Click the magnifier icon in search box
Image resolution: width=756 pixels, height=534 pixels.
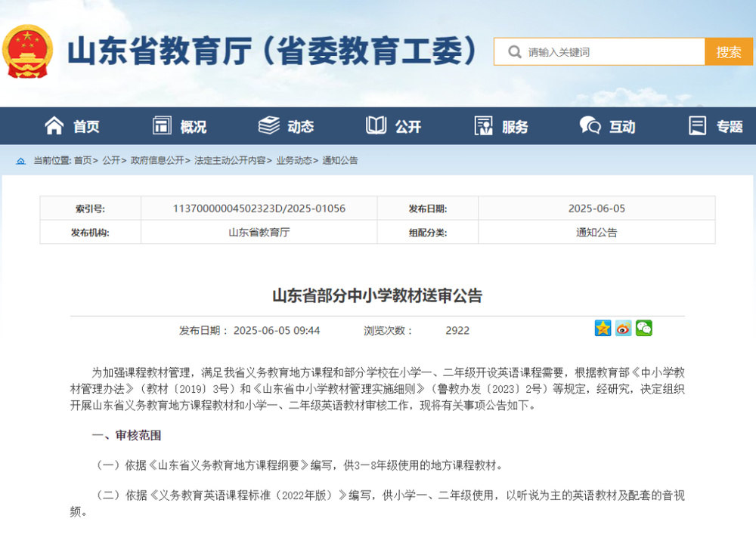click(515, 52)
